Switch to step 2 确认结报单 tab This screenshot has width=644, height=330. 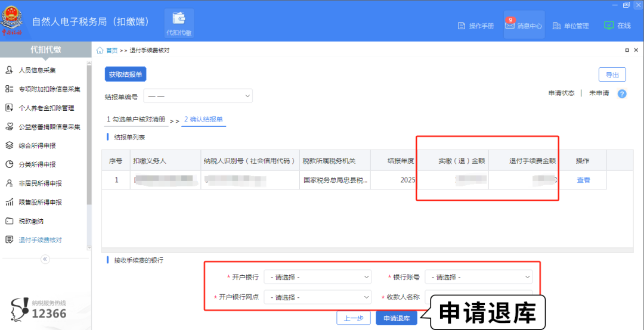pyautogui.click(x=204, y=120)
